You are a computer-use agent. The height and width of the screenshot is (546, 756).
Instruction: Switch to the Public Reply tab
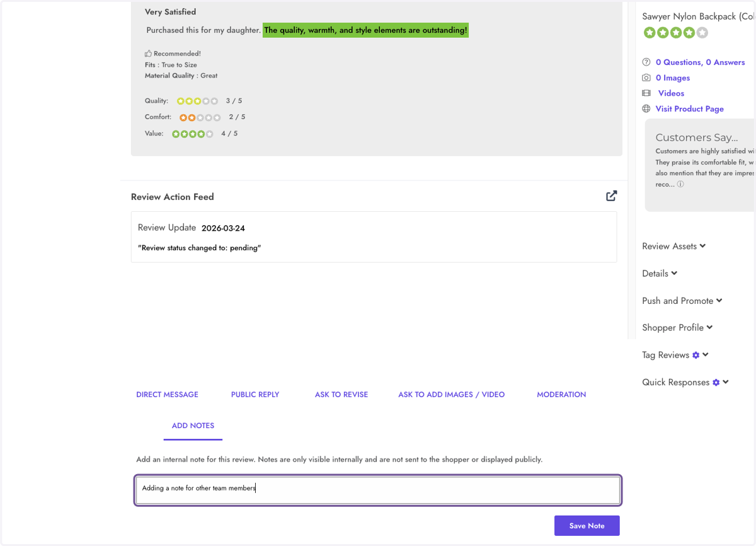pos(255,395)
